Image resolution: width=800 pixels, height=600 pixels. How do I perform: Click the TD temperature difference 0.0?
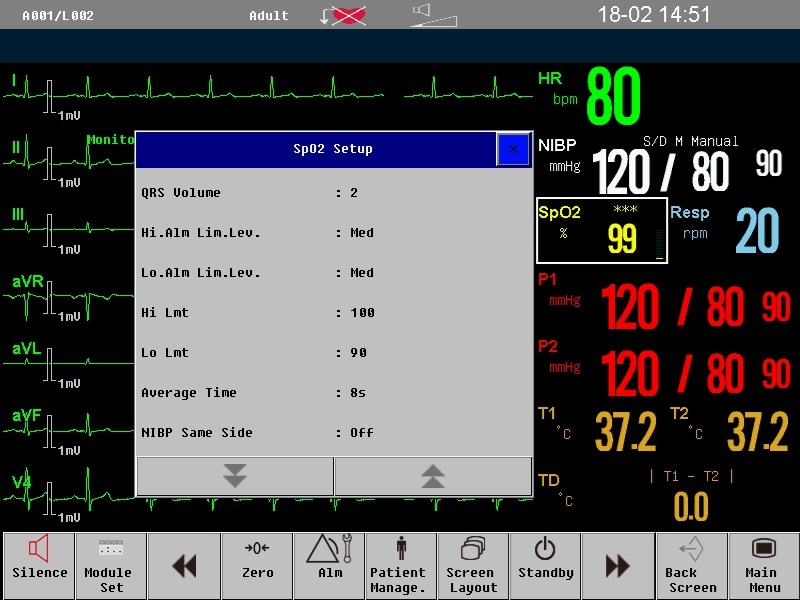point(691,507)
